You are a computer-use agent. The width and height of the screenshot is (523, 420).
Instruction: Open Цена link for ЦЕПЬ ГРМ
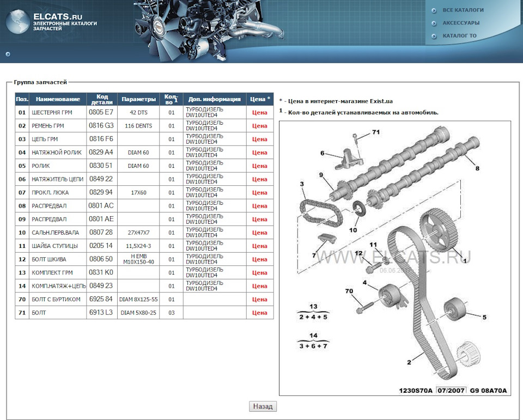click(259, 139)
